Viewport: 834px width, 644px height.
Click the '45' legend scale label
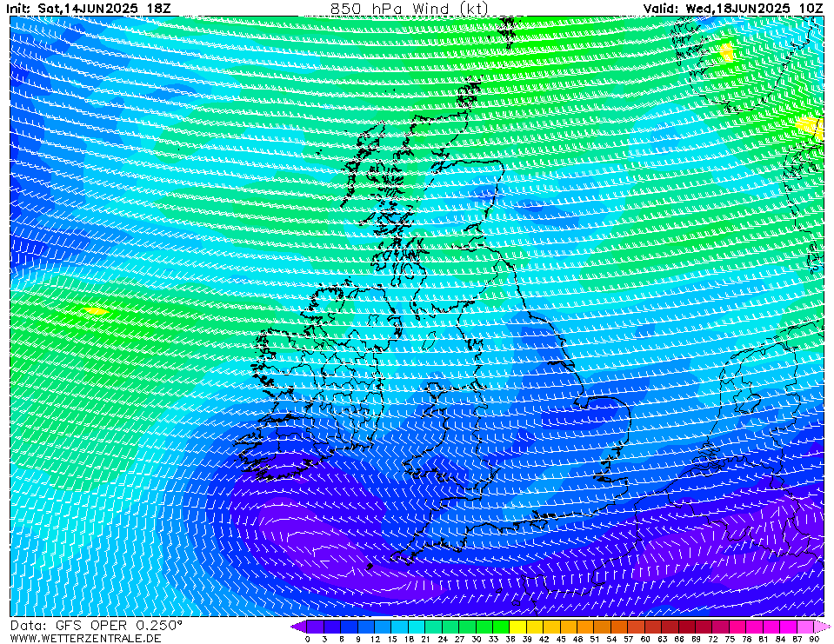pyautogui.click(x=561, y=639)
